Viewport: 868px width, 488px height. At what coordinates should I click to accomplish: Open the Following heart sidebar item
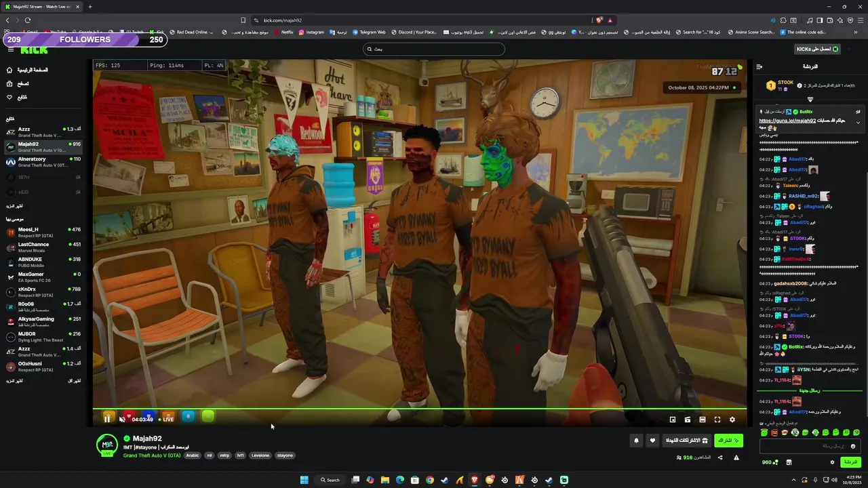tap(17, 97)
